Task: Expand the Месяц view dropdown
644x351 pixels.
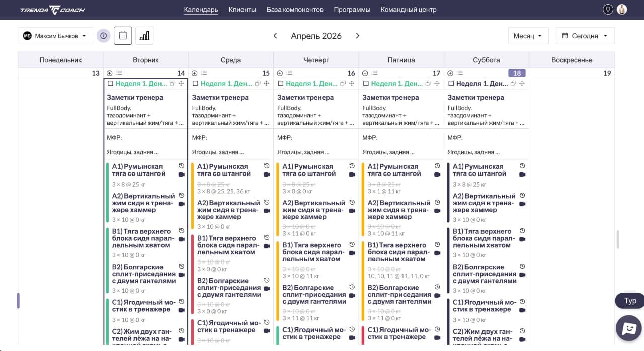Action: (x=528, y=36)
